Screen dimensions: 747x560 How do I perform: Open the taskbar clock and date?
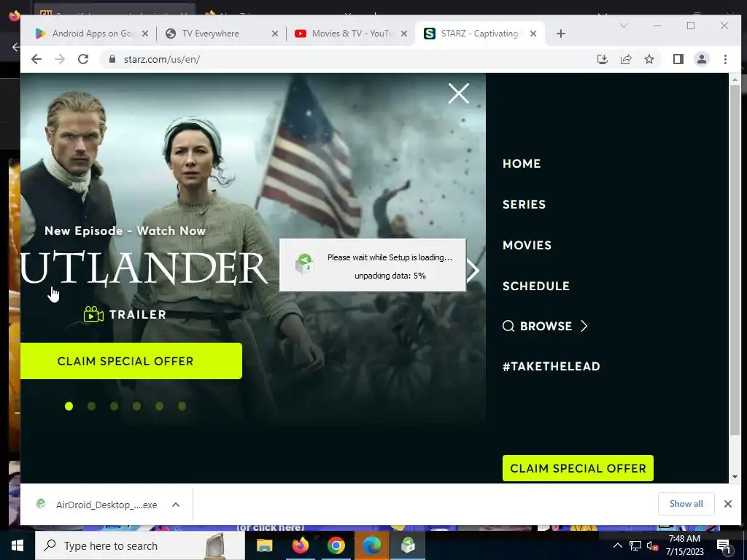coord(684,545)
